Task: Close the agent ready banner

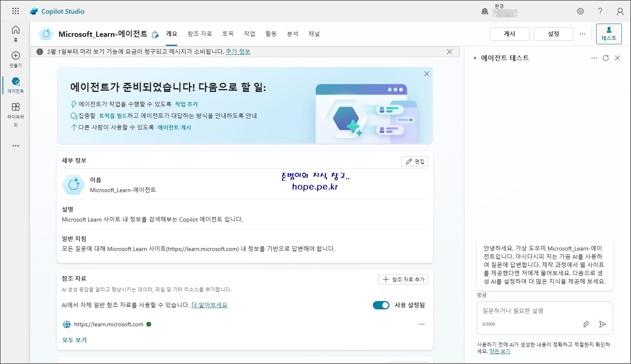Action: coord(427,74)
